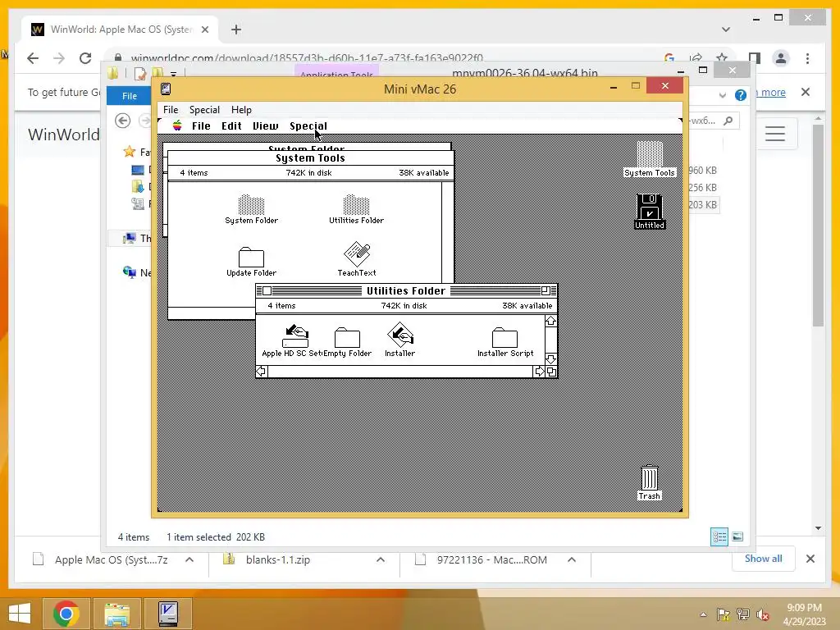
Task: Click the zoom box of Utilities Folder window
Action: [x=546, y=291]
